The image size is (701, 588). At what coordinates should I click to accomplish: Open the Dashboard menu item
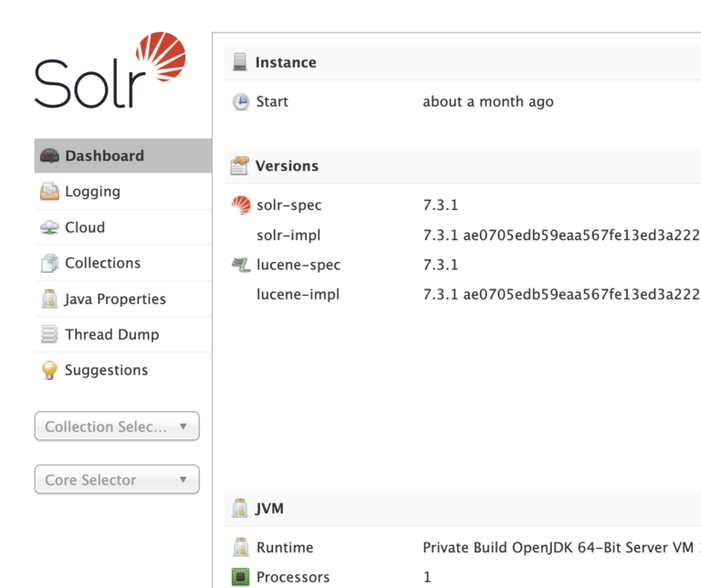123,155
